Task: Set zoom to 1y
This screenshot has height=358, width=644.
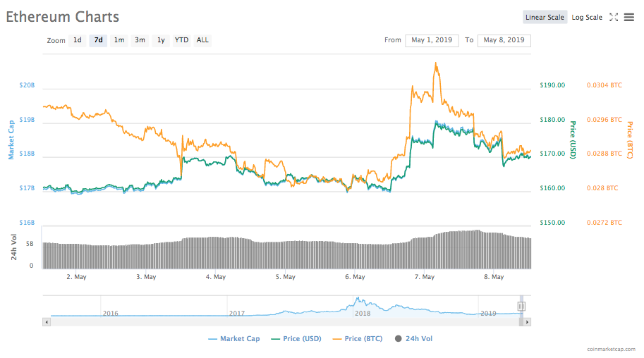Action: click(x=161, y=40)
